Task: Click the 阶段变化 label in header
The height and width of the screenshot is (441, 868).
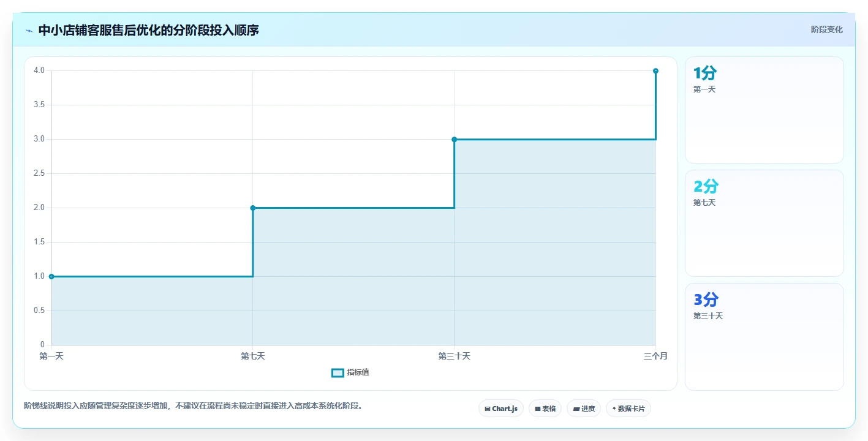Action: pos(826,29)
